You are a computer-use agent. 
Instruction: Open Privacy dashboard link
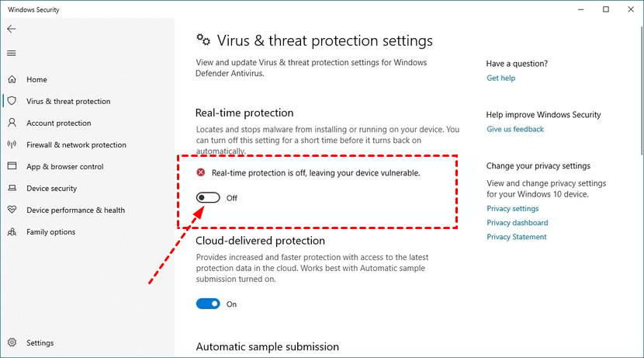pos(517,223)
